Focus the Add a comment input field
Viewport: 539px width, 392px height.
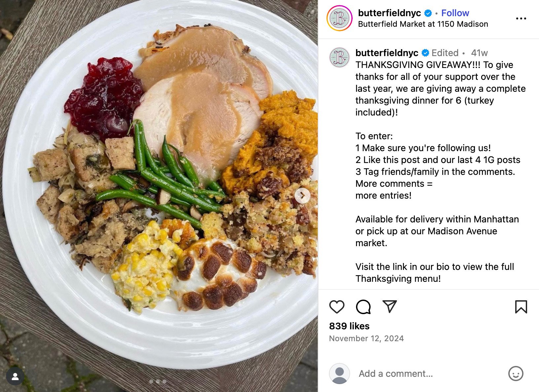tap(396, 373)
